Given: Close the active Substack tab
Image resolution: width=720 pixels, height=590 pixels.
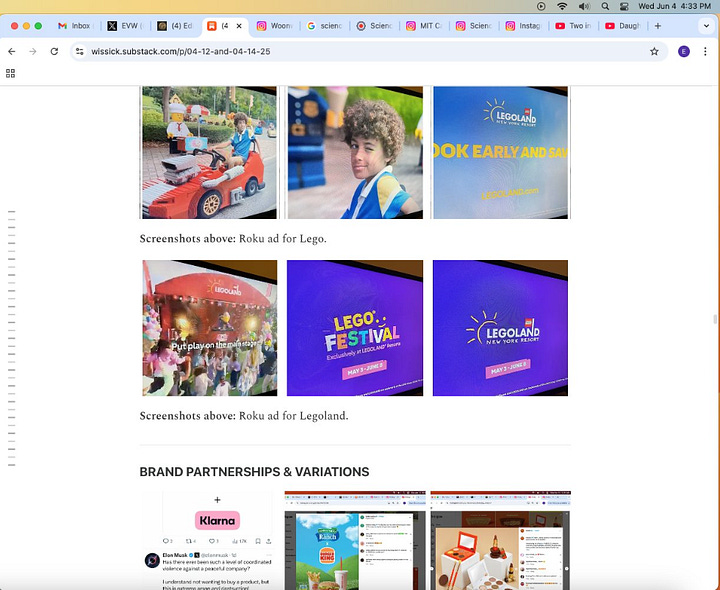Looking at the screenshot, I should (239, 26).
